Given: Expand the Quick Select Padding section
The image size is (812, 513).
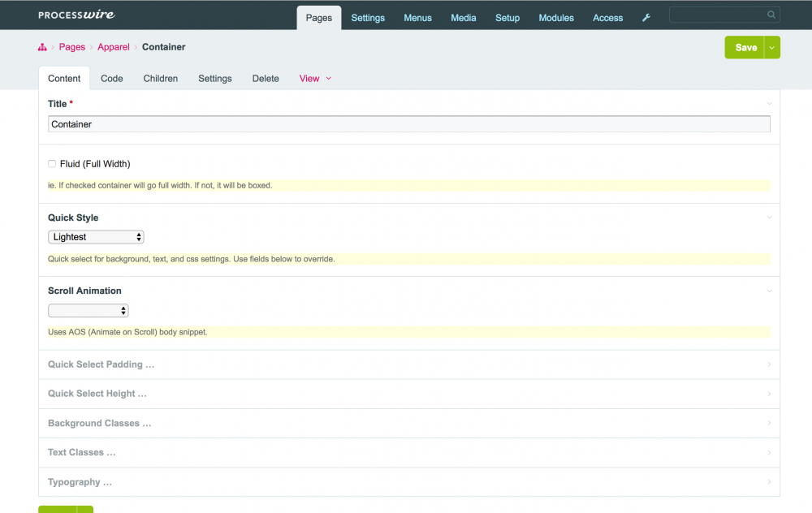Looking at the screenshot, I should coord(101,364).
